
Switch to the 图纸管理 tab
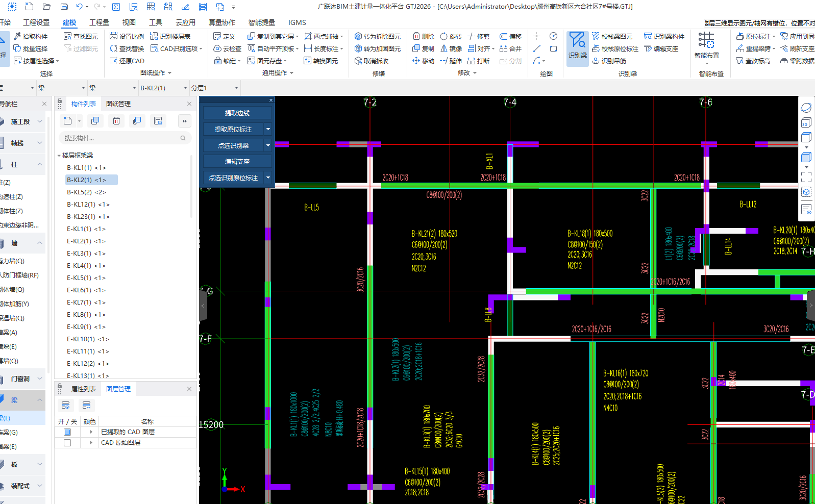(x=118, y=104)
